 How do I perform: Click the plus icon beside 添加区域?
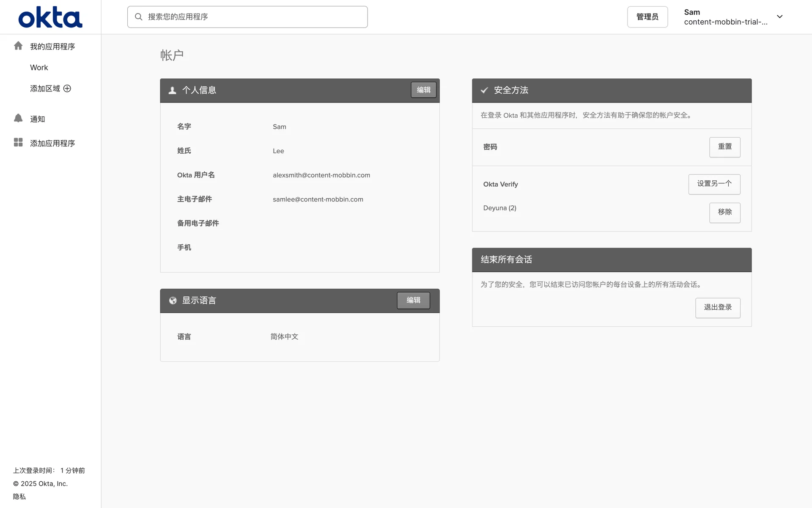tap(67, 88)
